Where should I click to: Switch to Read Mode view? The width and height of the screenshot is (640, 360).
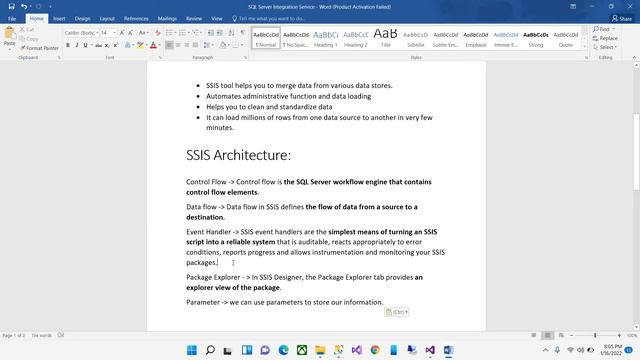pyautogui.click(x=533, y=335)
